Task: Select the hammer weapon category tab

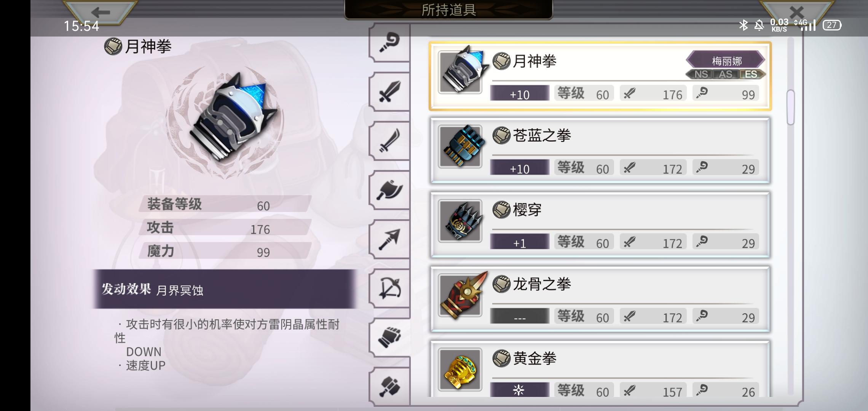Action: pyautogui.click(x=389, y=387)
